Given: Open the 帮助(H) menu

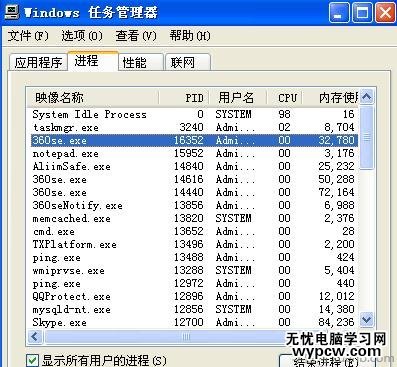Looking at the screenshot, I should click(190, 36).
